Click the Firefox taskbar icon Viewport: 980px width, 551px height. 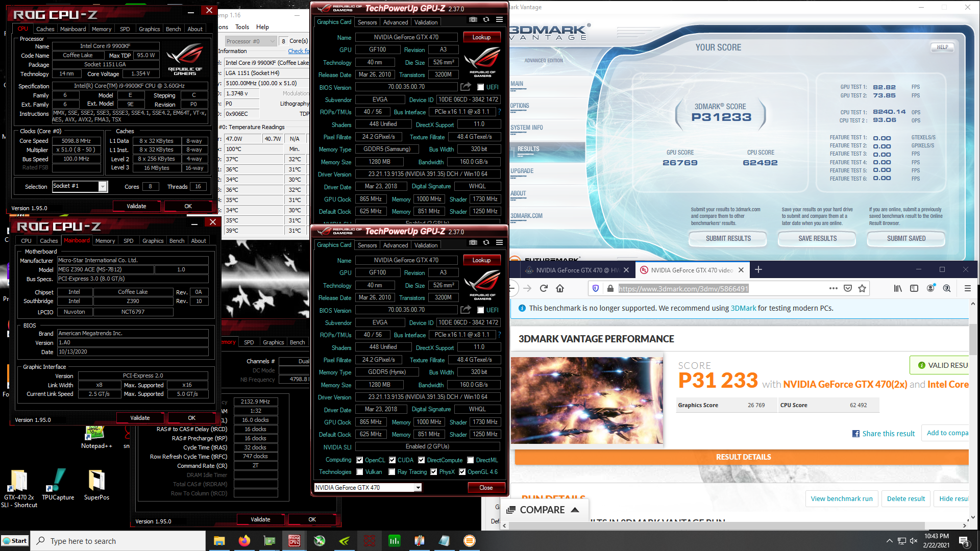(x=244, y=541)
